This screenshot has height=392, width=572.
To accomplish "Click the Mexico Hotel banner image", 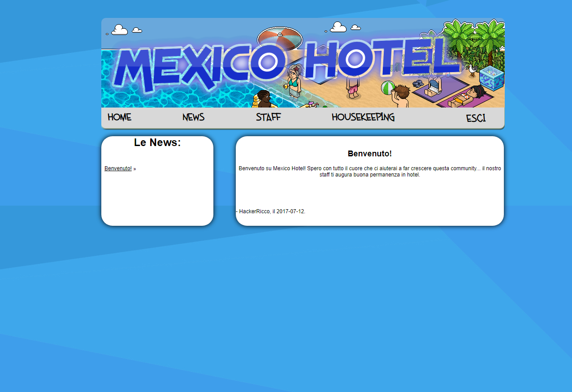I will point(303,63).
